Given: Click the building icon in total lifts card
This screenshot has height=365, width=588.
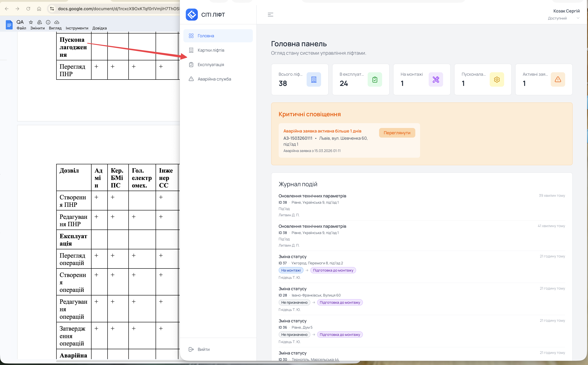Looking at the screenshot, I should click(x=314, y=79).
